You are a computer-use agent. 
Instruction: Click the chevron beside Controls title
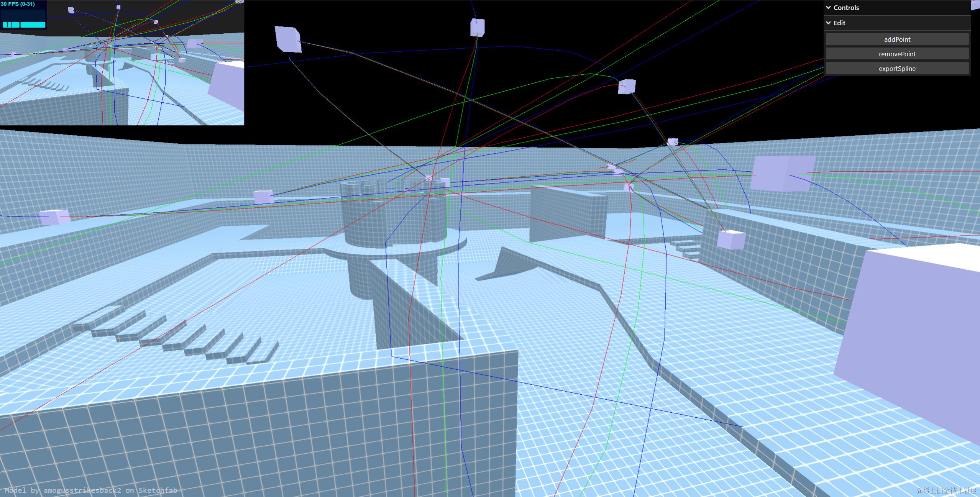(x=828, y=8)
